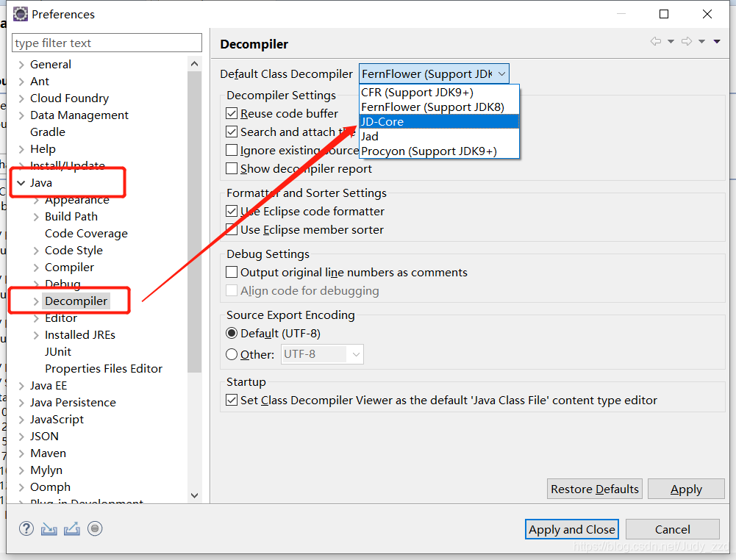Click the Oomph preference recorder icon
Viewport: 736px width, 560px height.
click(x=95, y=528)
